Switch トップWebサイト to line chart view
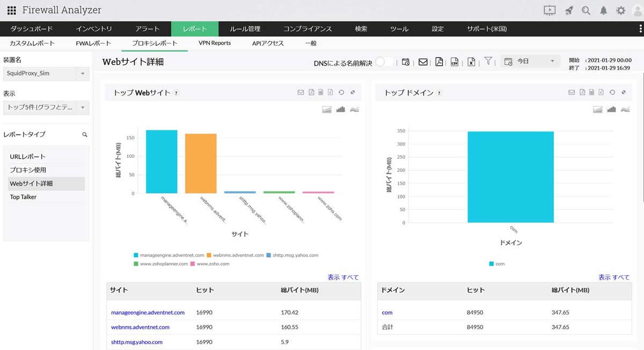This screenshot has height=350, width=644. pos(356,109)
